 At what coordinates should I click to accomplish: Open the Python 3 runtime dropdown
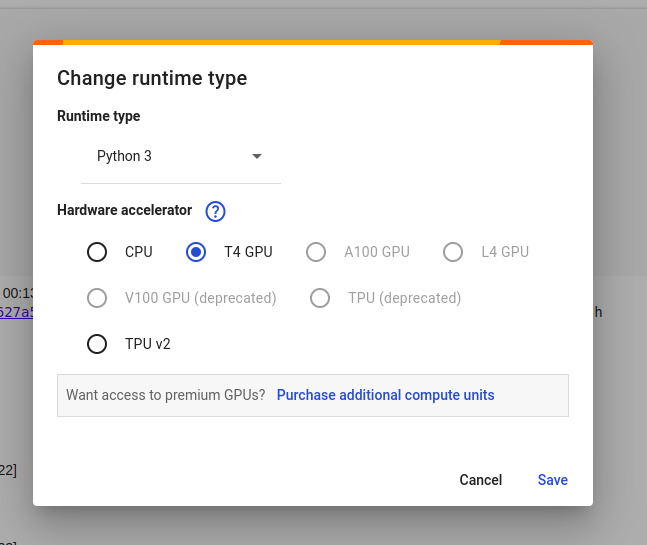tap(180, 157)
